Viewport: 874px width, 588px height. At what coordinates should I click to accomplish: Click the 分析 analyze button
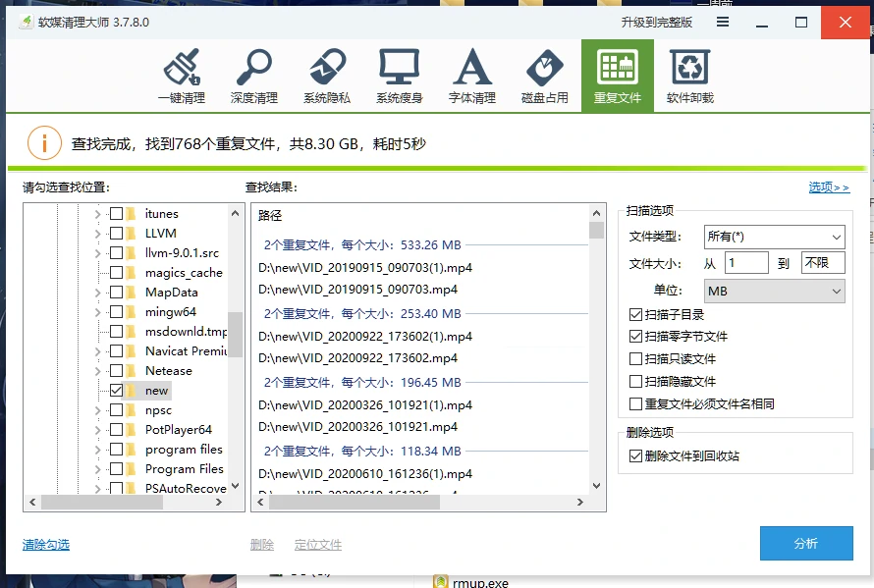[x=806, y=544]
